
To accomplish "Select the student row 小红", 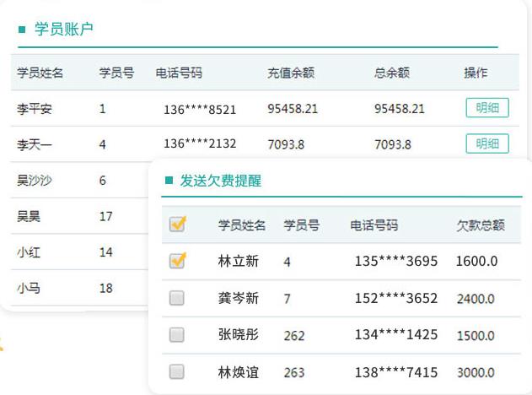I will pos(29,252).
